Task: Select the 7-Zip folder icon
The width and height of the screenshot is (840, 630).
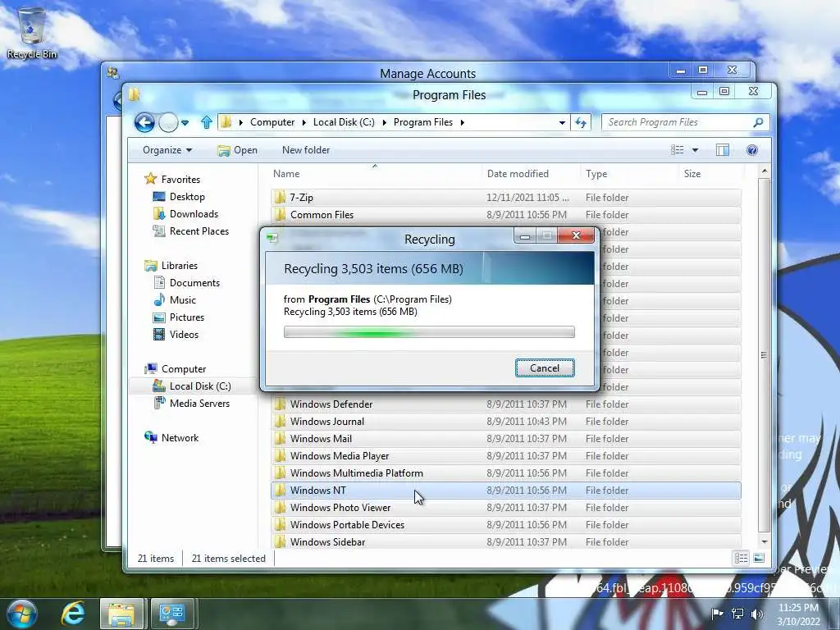Action: (280, 197)
